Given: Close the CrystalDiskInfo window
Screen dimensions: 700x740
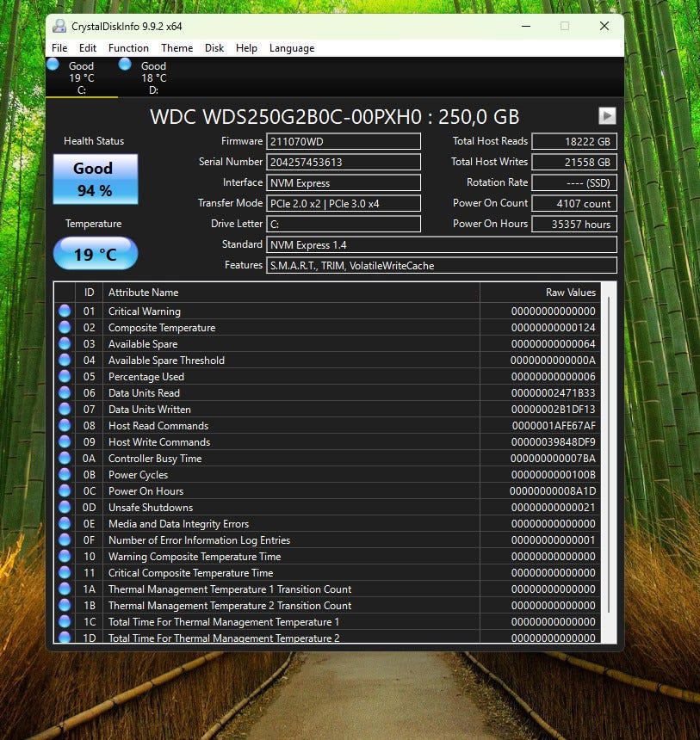Looking at the screenshot, I should (604, 26).
